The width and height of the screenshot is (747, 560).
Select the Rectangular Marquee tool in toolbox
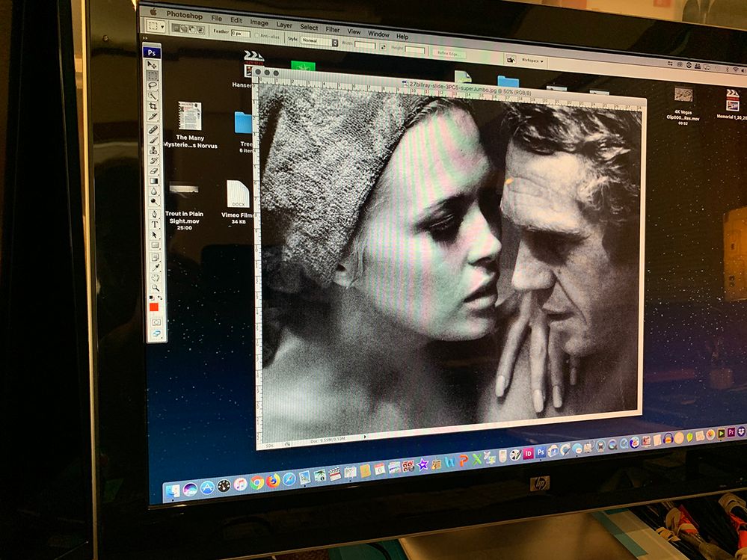(153, 76)
